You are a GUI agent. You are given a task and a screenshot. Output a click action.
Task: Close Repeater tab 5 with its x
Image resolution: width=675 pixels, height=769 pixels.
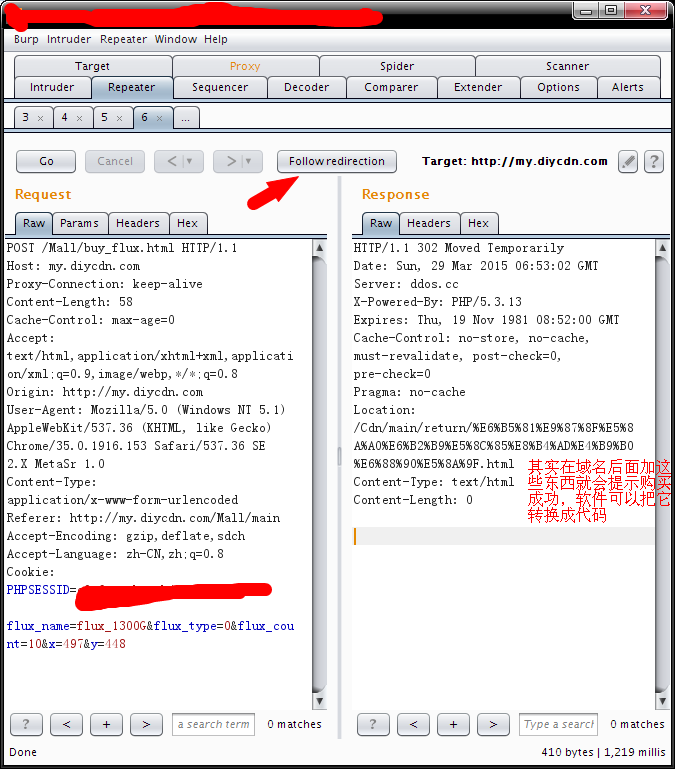pyautogui.click(x=119, y=118)
